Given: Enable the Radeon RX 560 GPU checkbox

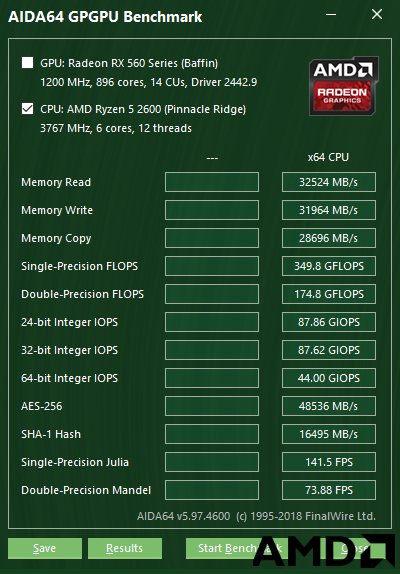Looking at the screenshot, I should coord(27,63).
